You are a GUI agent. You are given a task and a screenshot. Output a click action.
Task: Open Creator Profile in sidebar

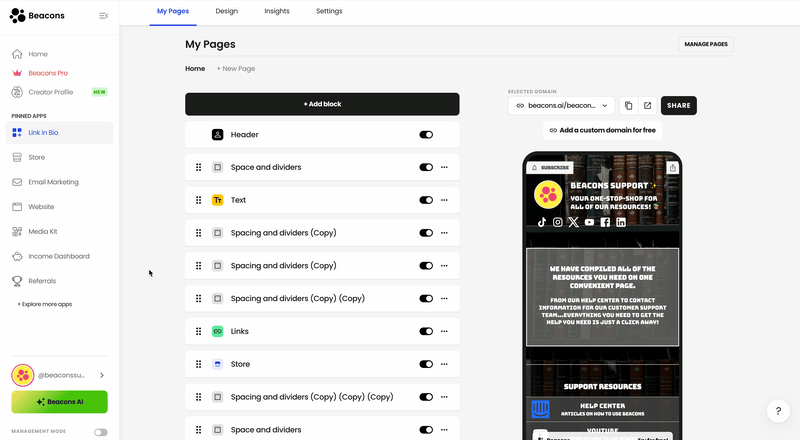51,92
